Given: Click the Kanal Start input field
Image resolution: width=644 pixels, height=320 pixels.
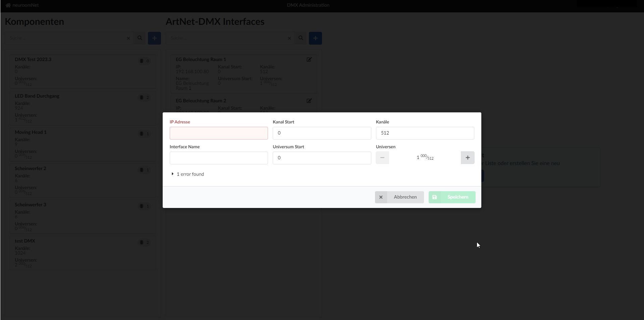Looking at the screenshot, I should [x=322, y=133].
